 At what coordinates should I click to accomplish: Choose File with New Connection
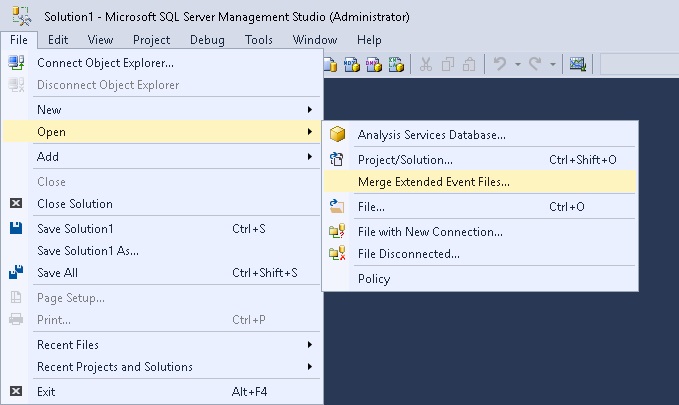[x=430, y=231]
